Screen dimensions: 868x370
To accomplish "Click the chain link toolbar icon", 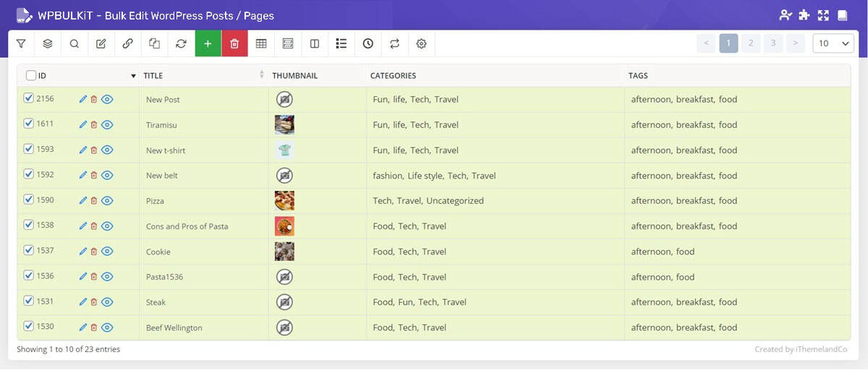I will pos(128,43).
